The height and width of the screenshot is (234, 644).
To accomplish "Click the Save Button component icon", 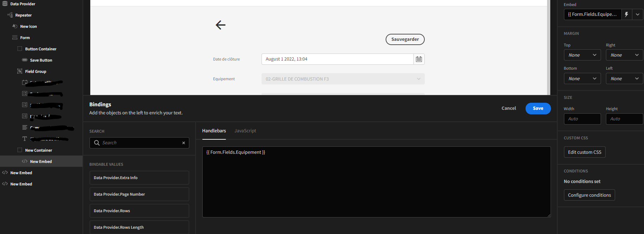I will 25,60.
